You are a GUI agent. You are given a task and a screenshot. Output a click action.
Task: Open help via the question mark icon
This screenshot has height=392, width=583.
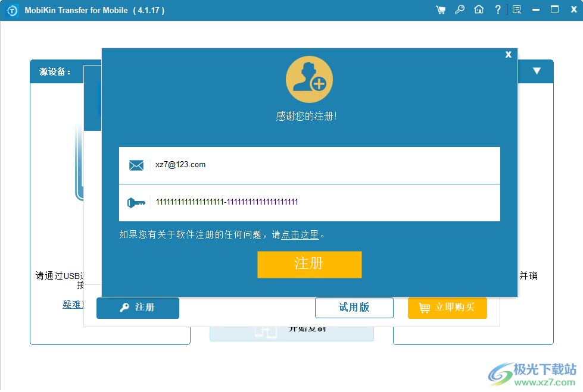498,10
